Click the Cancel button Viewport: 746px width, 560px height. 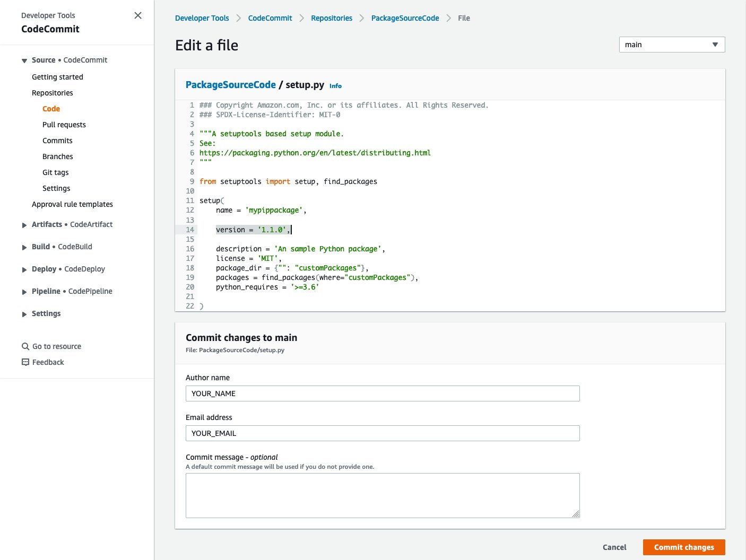(614, 547)
